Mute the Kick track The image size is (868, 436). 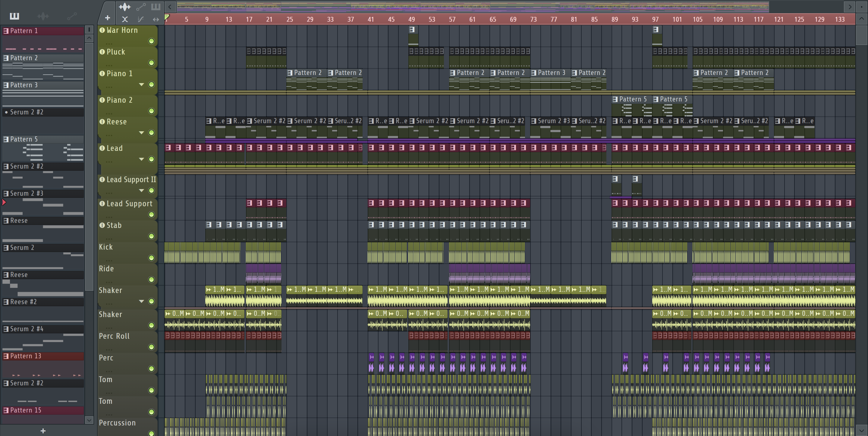(x=152, y=257)
